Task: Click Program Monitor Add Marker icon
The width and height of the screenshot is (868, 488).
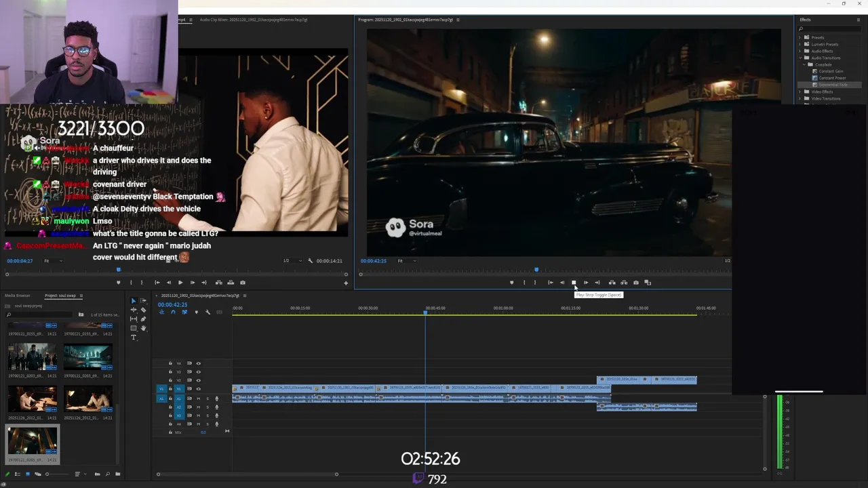Action: [512, 283]
